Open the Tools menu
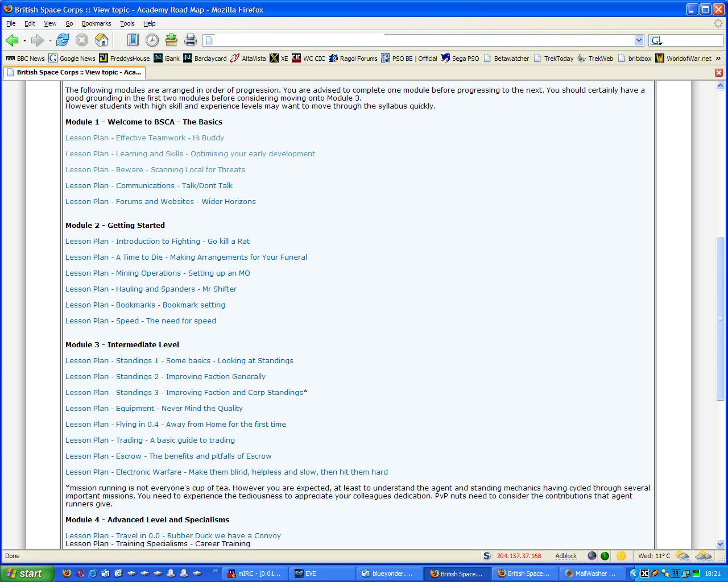 pyautogui.click(x=127, y=23)
